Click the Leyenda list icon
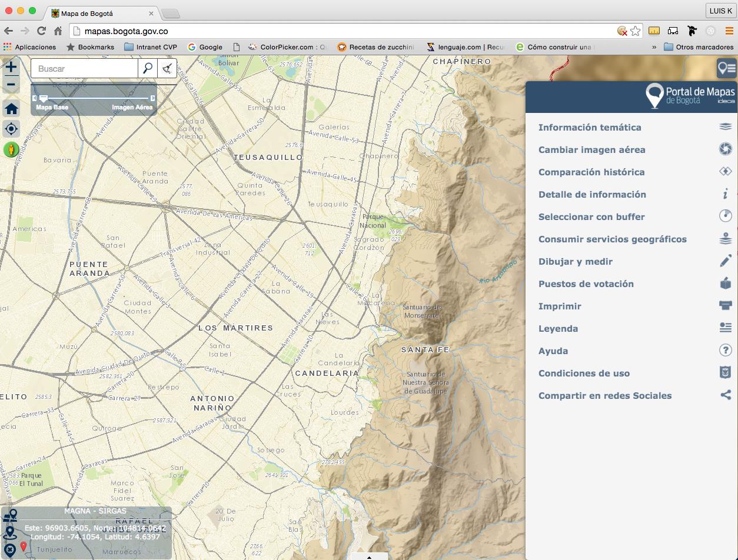The image size is (738, 560). pos(726,328)
